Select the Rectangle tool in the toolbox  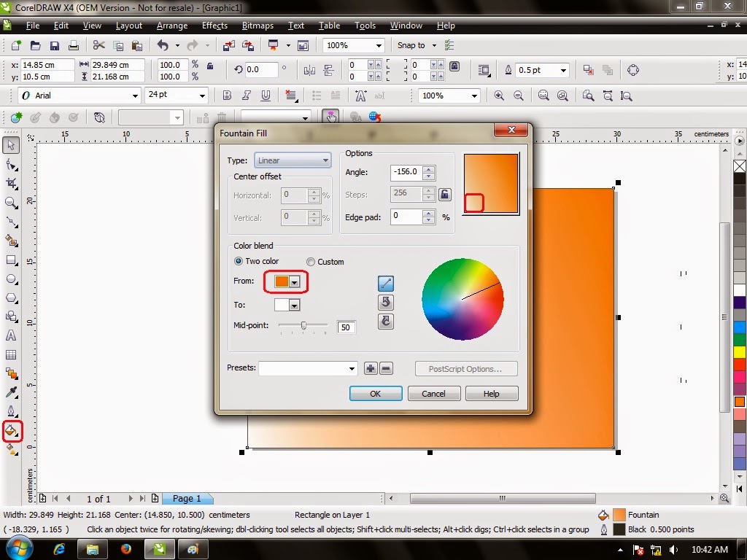[x=12, y=260]
